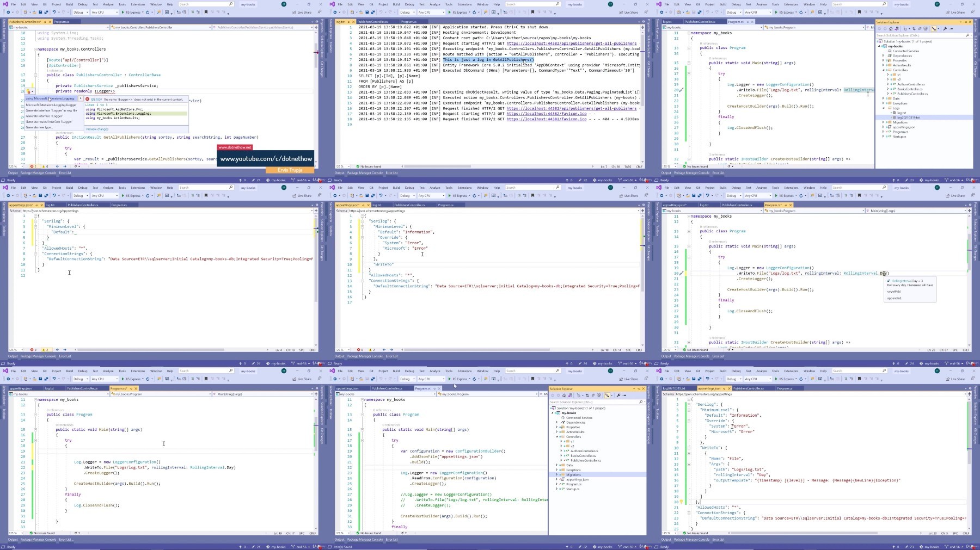Toggle Preview Selected Items in Solution Explorer showing Logs folder
The width and height of the screenshot is (980, 550).
[x=951, y=29]
